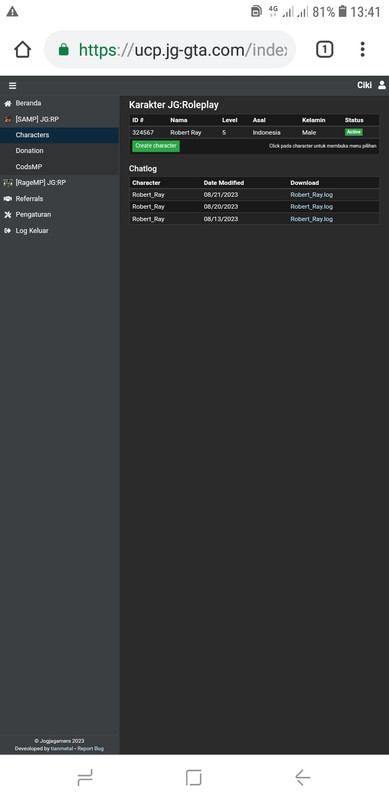Screen dimensions: 389x800
Task: Click the Pengaturan tools icon
Action: (x=8, y=215)
